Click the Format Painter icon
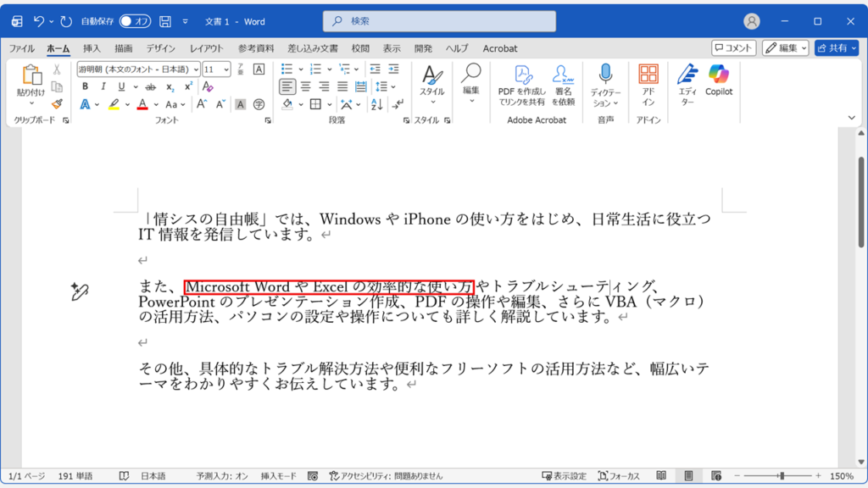This screenshot has width=868, height=488. pyautogui.click(x=56, y=103)
